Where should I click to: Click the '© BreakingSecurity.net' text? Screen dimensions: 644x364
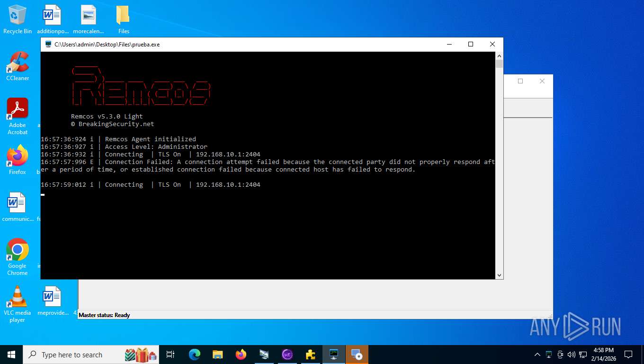click(113, 124)
